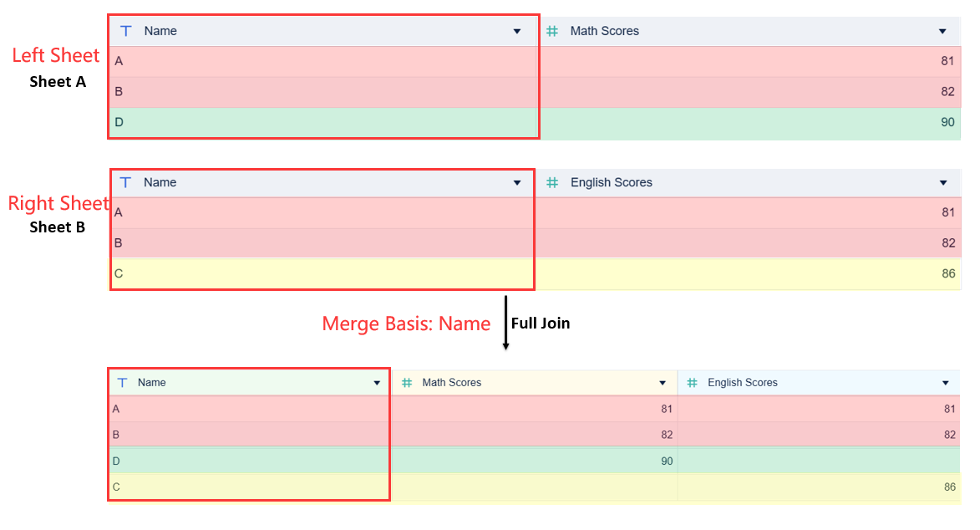Open the English Scores dropdown in Sheet B
This screenshot has width=980, height=530.
pyautogui.click(x=943, y=182)
